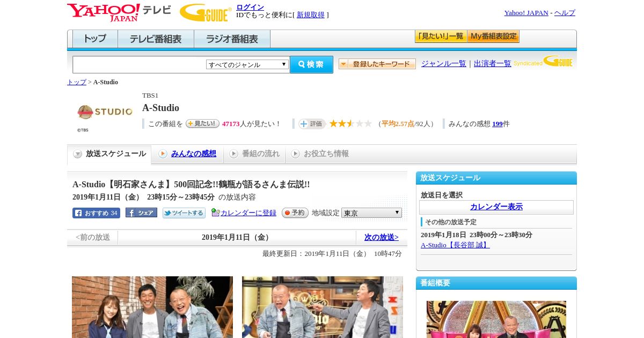The width and height of the screenshot is (644, 338).
Task: Click the right program photo of two men
Action: (x=323, y=307)
